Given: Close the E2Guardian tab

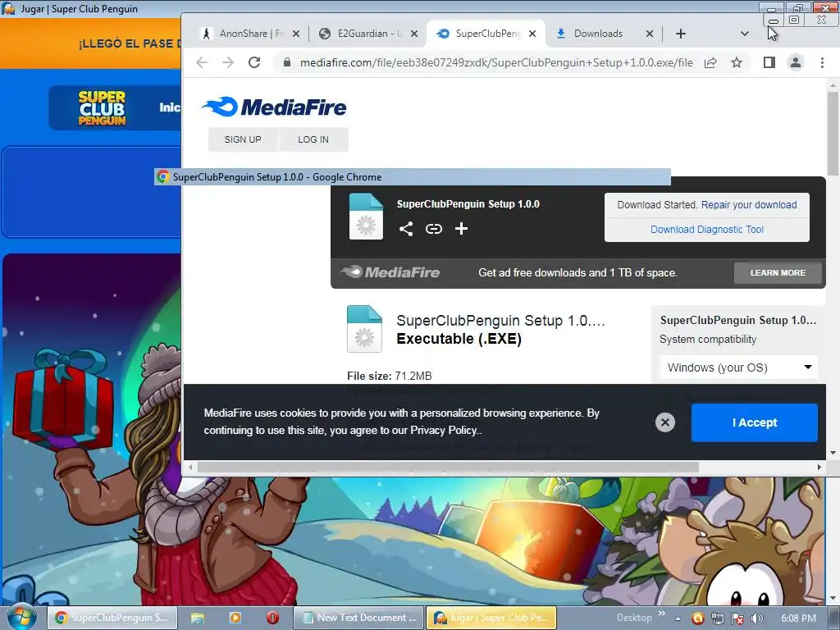Looking at the screenshot, I should 414,34.
